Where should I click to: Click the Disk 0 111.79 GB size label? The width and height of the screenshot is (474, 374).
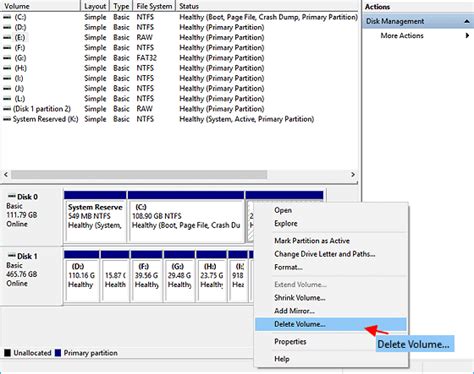22,215
